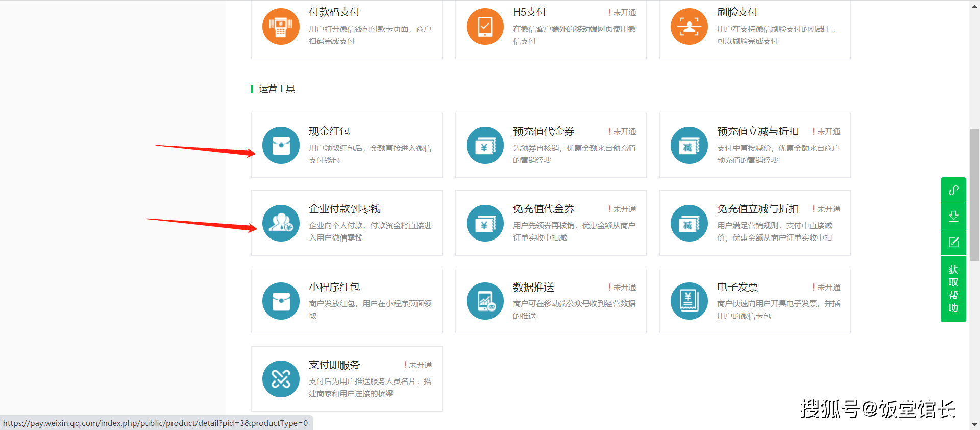Select the 预充值代金券 coupon icon

[x=485, y=146]
